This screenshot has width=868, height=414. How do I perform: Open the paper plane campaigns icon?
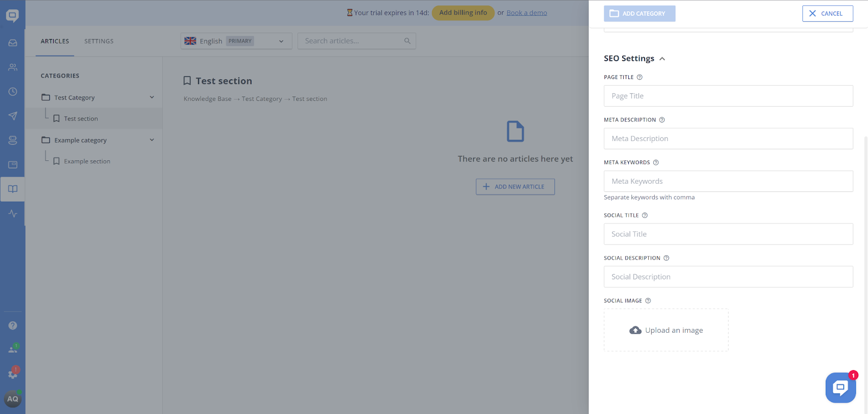(x=12, y=116)
